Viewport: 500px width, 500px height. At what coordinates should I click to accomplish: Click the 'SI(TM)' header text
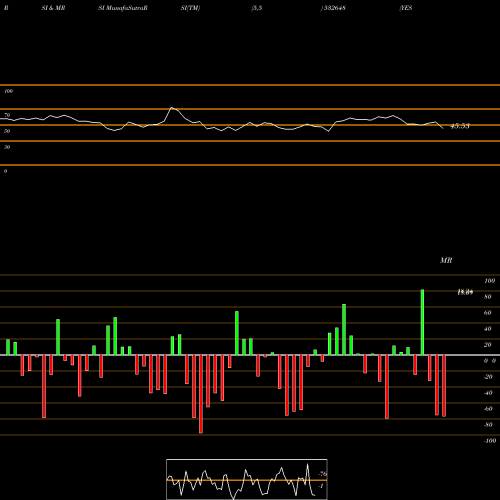point(190,8)
